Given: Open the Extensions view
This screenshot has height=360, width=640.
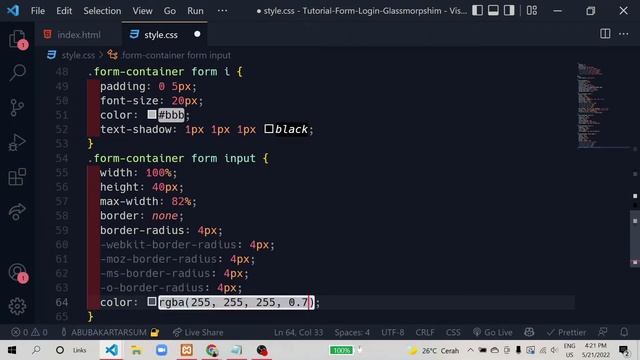Looking at the screenshot, I should tap(17, 177).
